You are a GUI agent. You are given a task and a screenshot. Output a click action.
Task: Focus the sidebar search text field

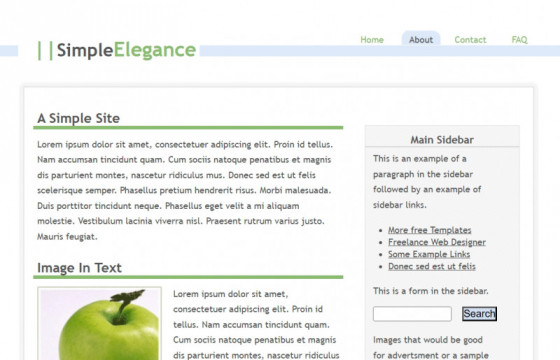pyautogui.click(x=412, y=314)
